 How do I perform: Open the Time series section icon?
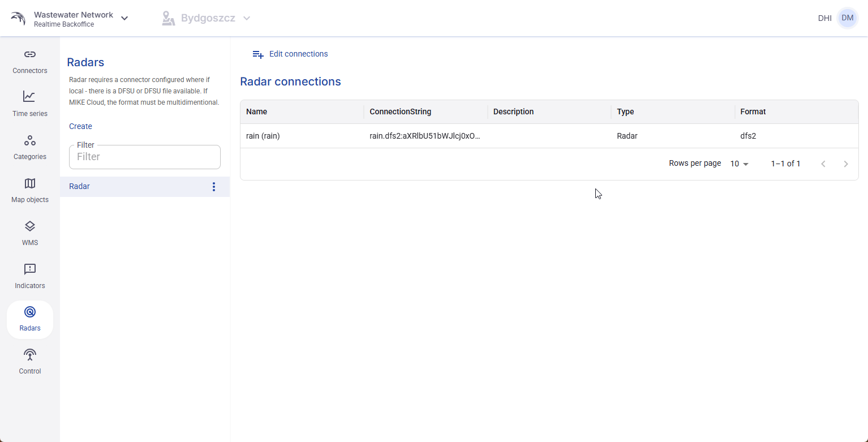tap(29, 96)
